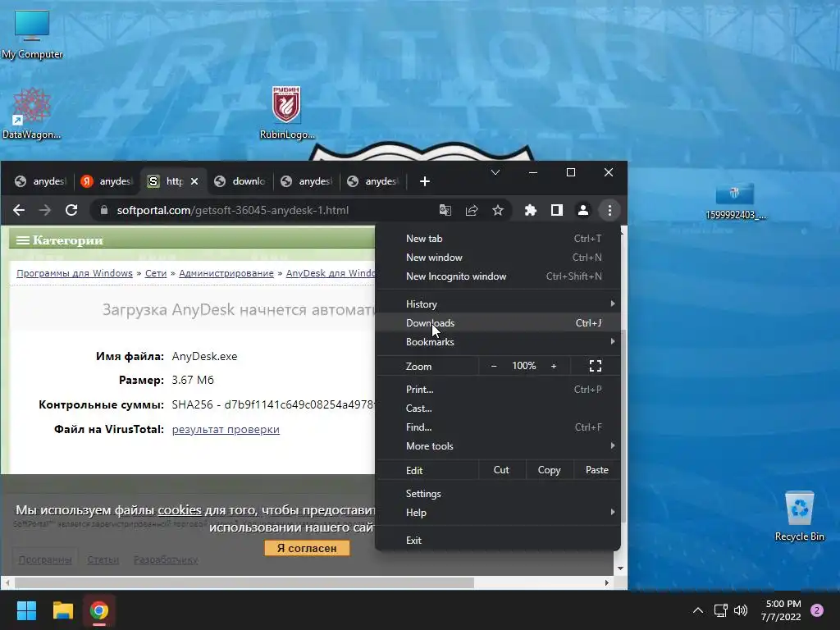
Task: Click the horizontal page scrollbar
Action: 244,582
